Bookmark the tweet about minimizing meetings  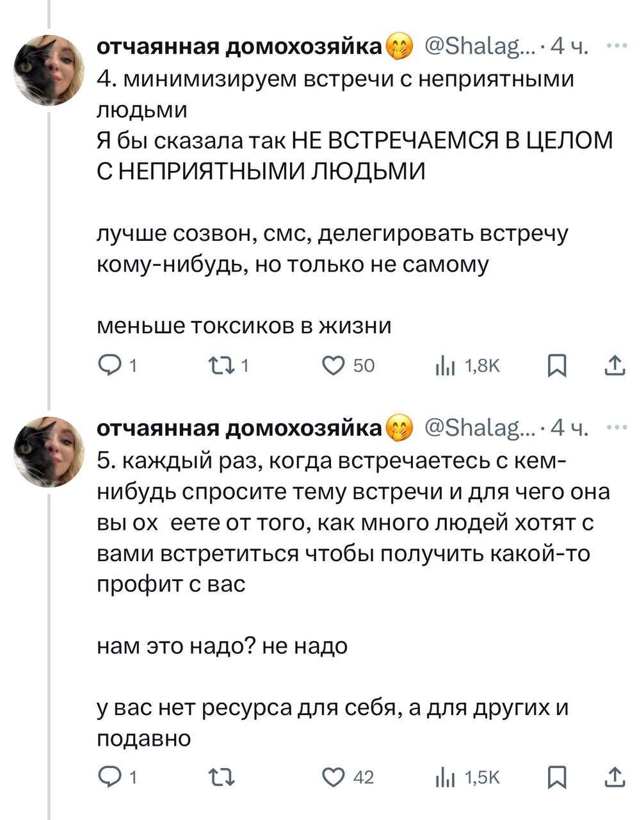[x=557, y=366]
